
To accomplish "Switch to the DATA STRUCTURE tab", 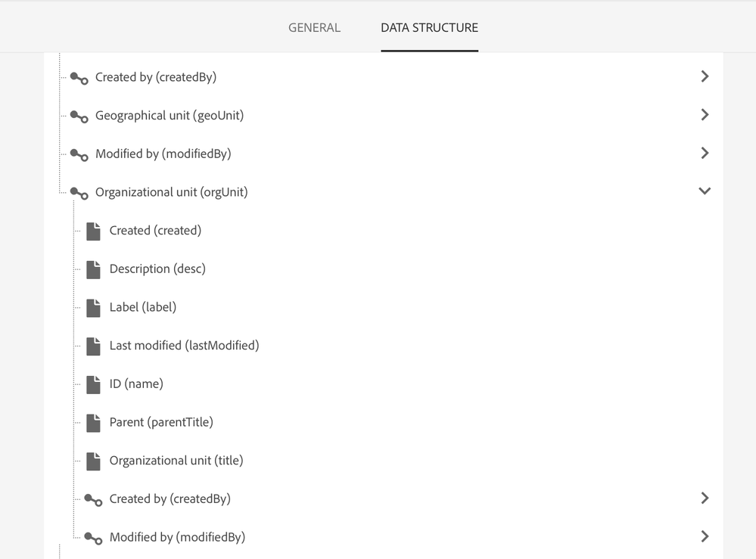I will (429, 27).
